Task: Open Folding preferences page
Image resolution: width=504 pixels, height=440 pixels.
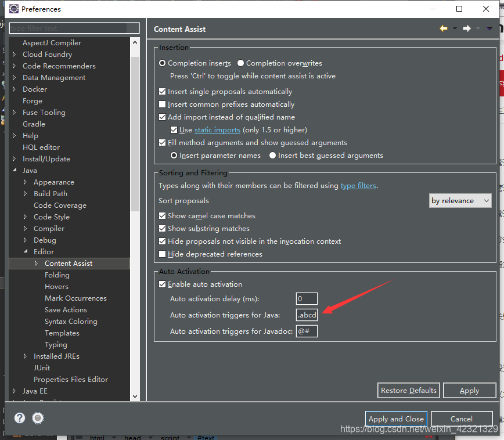Action: click(57, 275)
